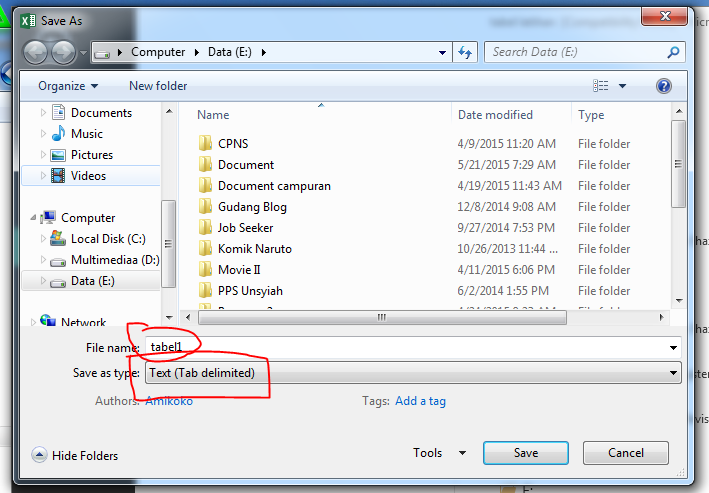Click the navigation pane scrollbar thumb
The image size is (709, 493).
click(168, 244)
